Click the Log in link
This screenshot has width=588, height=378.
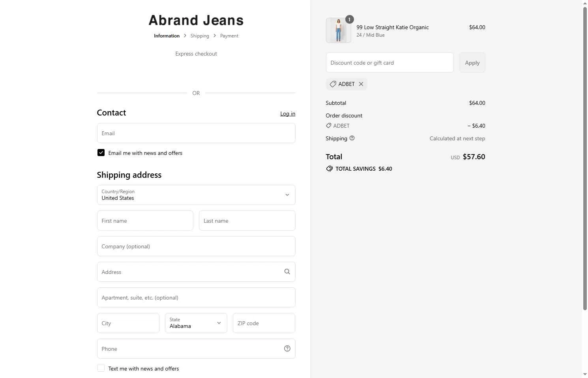coord(288,114)
